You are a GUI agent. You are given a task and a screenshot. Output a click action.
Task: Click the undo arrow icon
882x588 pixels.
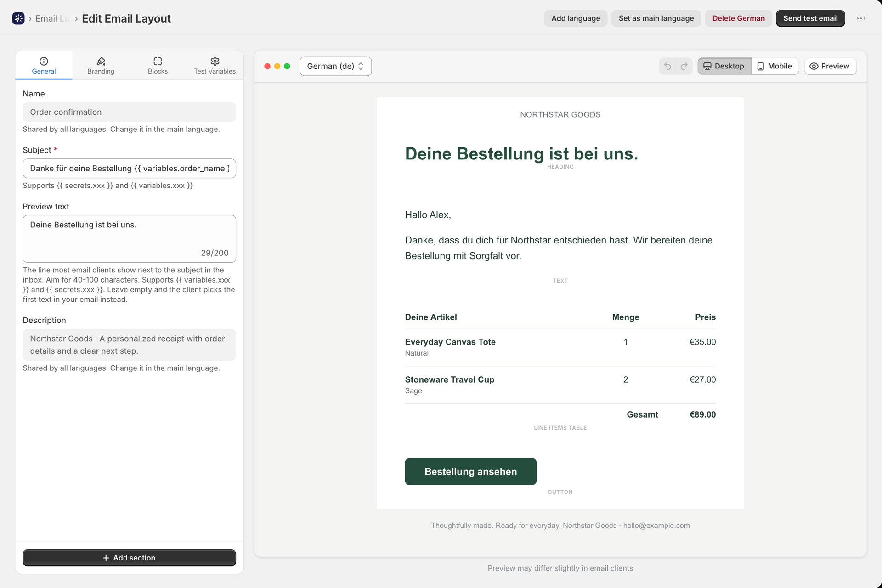pyautogui.click(x=667, y=66)
